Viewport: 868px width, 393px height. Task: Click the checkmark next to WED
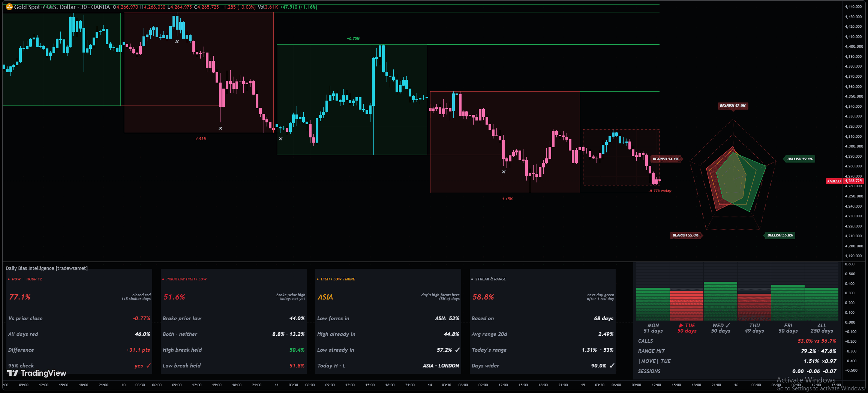point(728,325)
